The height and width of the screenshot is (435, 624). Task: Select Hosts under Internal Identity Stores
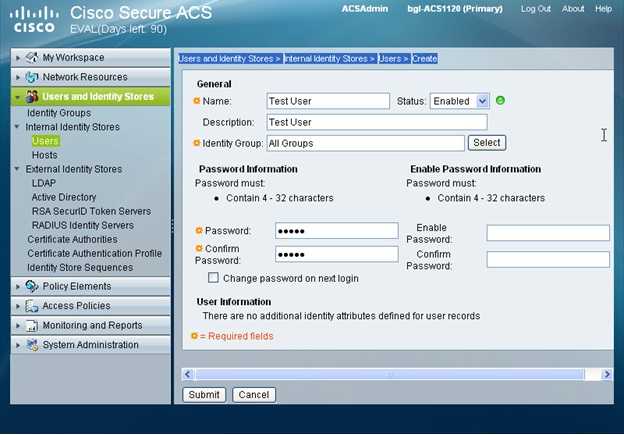[x=45, y=155]
